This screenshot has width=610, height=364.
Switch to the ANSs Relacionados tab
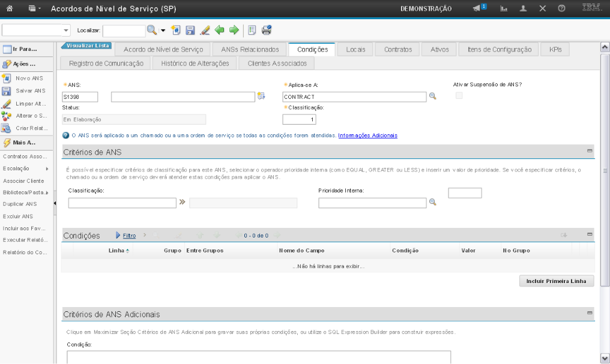pos(250,49)
